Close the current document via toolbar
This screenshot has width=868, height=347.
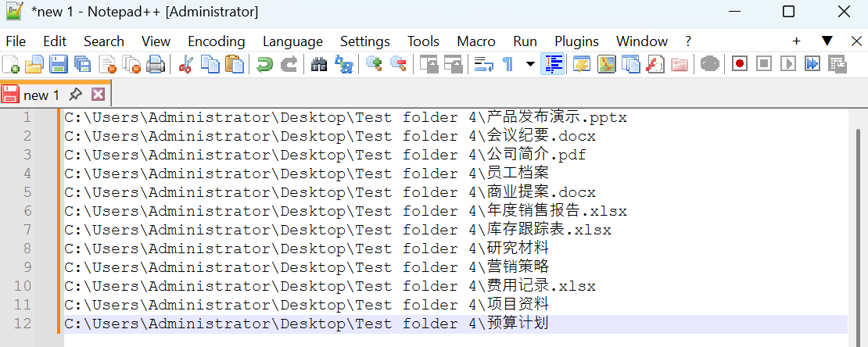click(x=107, y=64)
